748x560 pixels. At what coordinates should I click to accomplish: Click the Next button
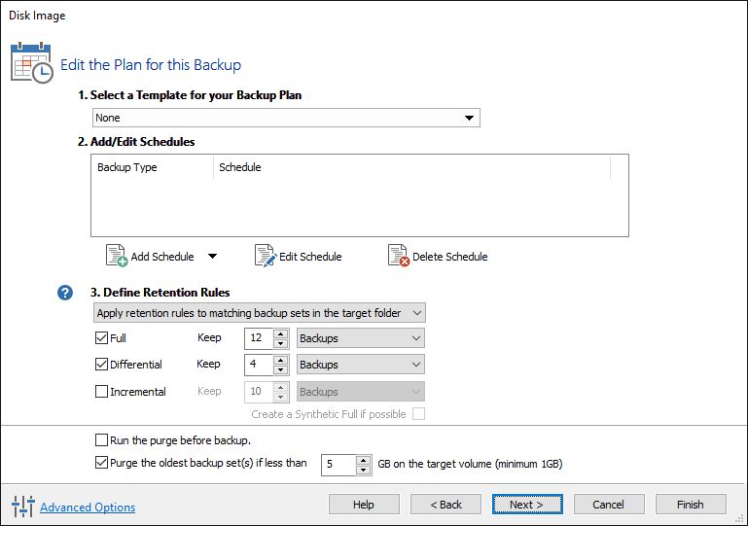tap(526, 505)
